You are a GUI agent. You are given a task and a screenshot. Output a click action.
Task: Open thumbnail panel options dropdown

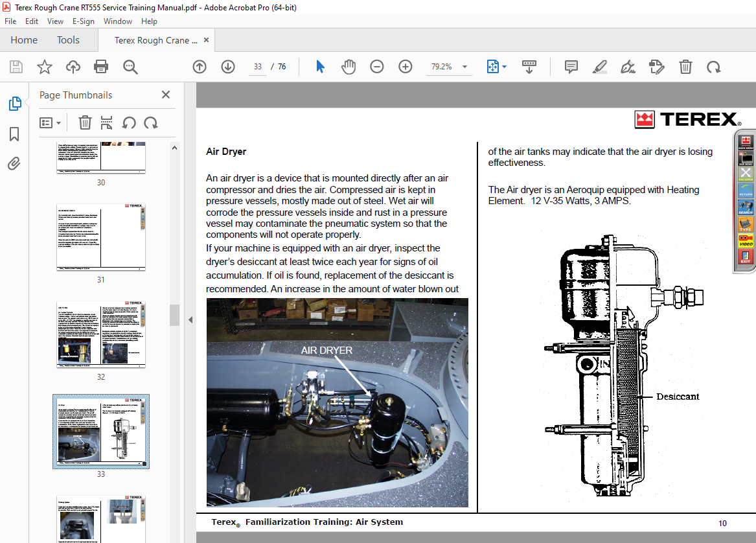(x=50, y=123)
